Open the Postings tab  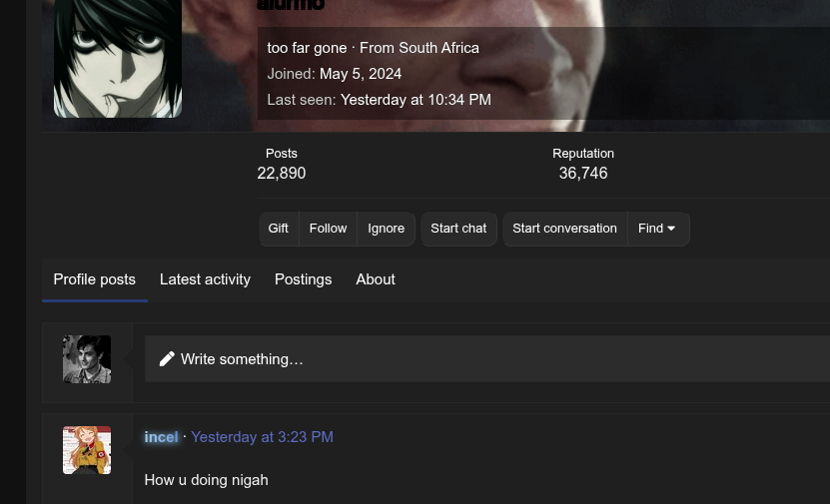[303, 279]
